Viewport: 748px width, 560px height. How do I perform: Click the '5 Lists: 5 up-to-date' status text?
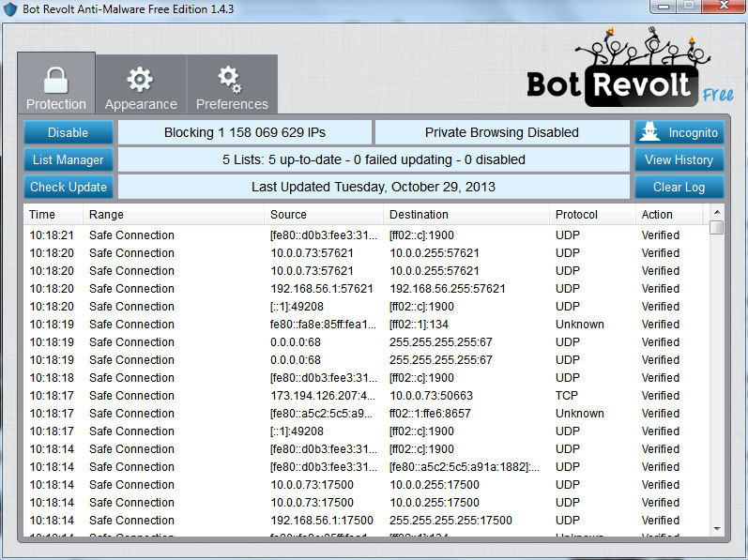tap(374, 159)
